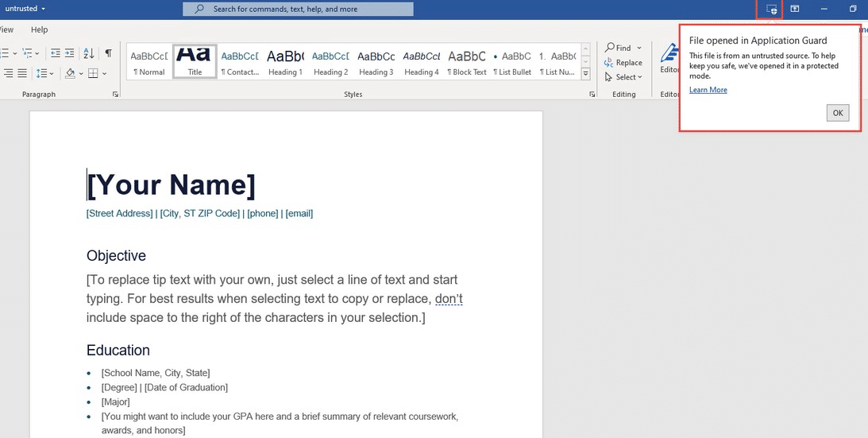Click OK in Application Guard popup
The image size is (868, 438).
(x=838, y=113)
